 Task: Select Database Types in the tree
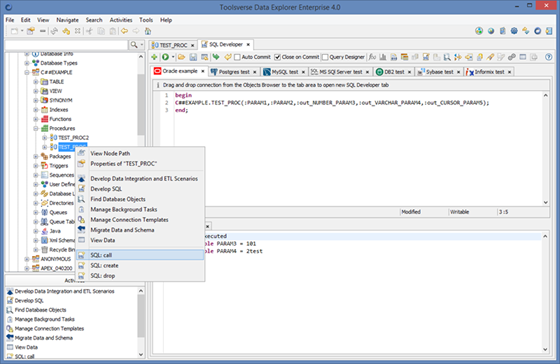[x=59, y=63]
